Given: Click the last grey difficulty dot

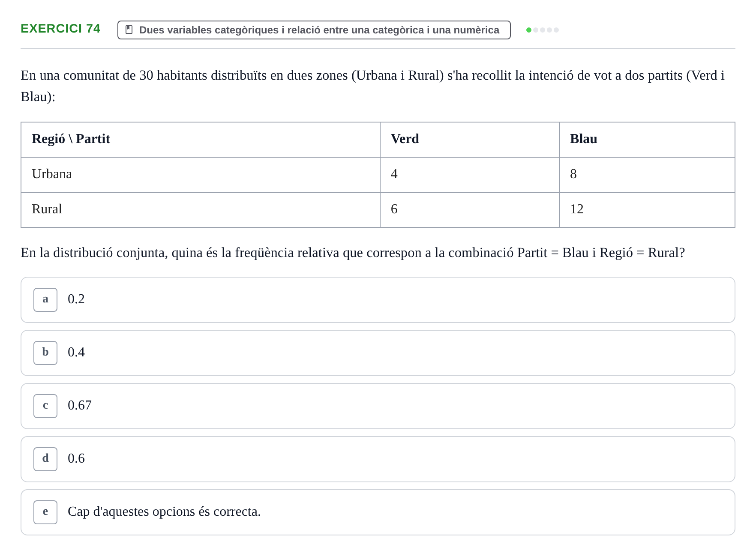Looking at the screenshot, I should tap(556, 30).
